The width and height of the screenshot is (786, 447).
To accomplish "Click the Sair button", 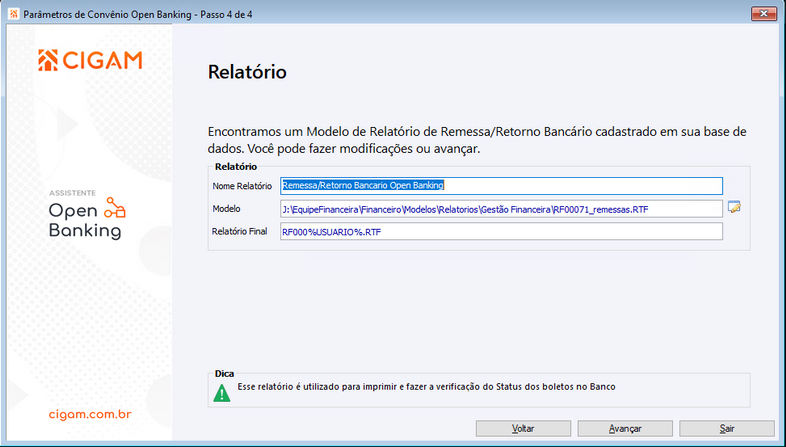I will pyautogui.click(x=727, y=428).
